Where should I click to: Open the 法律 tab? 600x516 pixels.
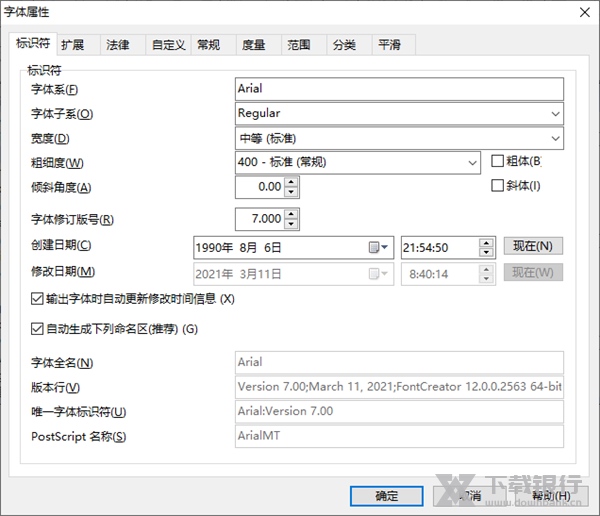[x=118, y=45]
